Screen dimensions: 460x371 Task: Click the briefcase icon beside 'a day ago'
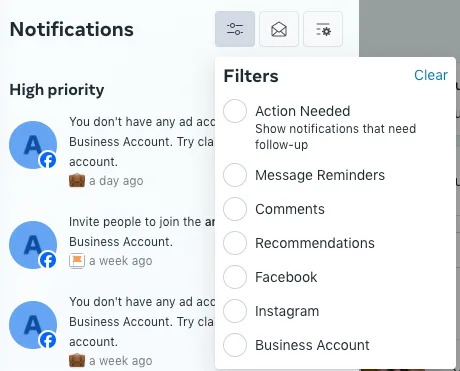coord(77,181)
